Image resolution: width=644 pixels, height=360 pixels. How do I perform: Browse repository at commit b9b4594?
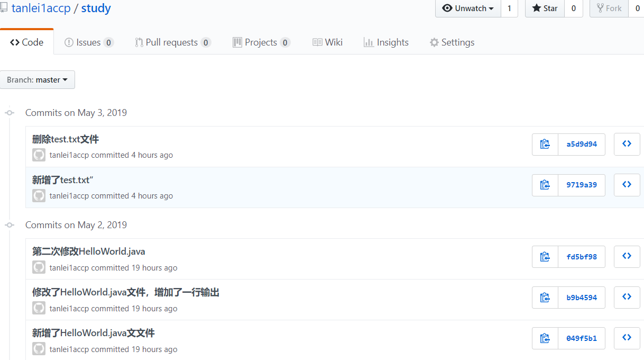click(627, 298)
